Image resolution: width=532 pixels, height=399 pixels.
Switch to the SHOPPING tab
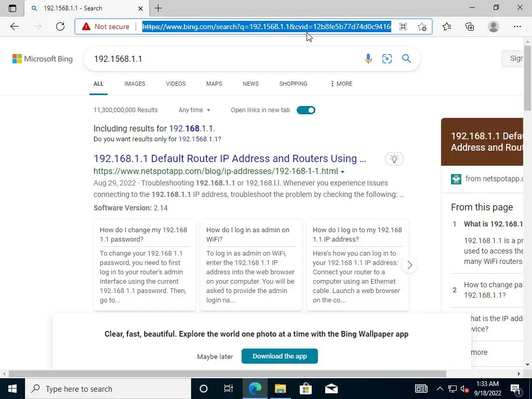pos(294,84)
